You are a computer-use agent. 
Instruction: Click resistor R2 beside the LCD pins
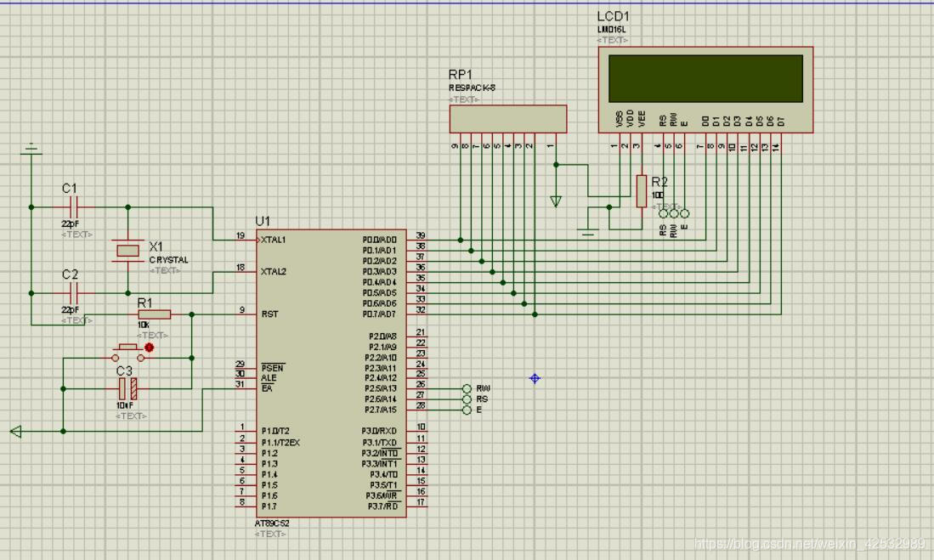[x=641, y=190]
